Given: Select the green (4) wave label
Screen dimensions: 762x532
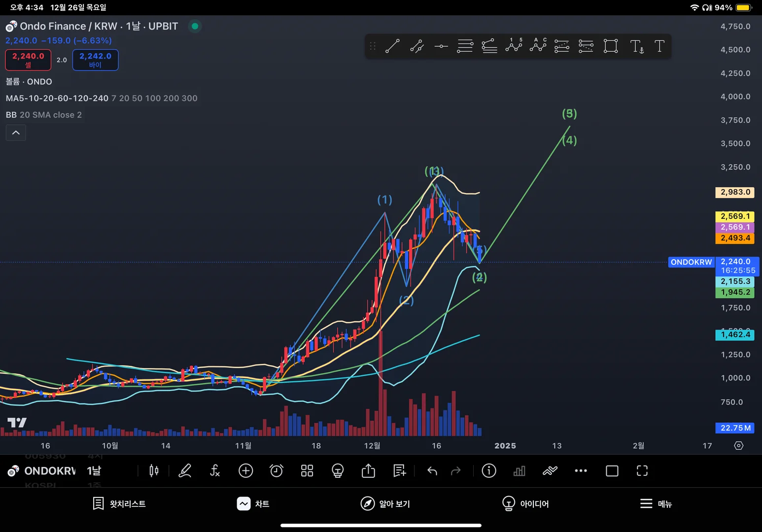Looking at the screenshot, I should (x=570, y=140).
